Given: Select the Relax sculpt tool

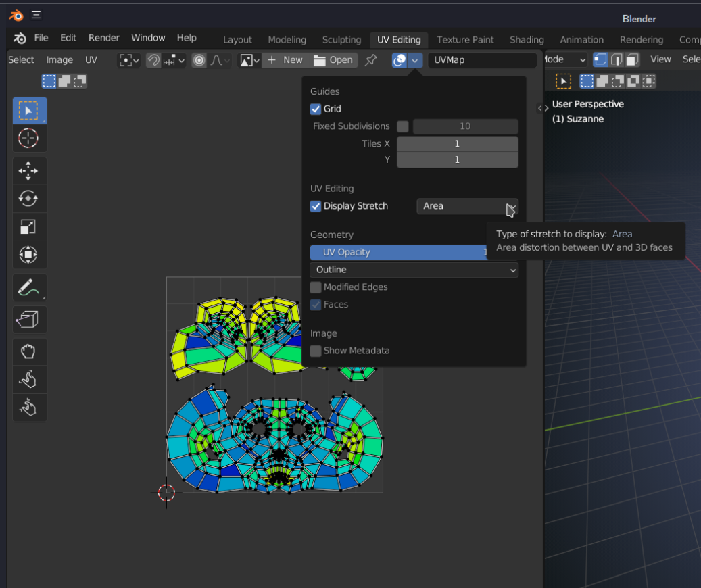Looking at the screenshot, I should pos(30,380).
